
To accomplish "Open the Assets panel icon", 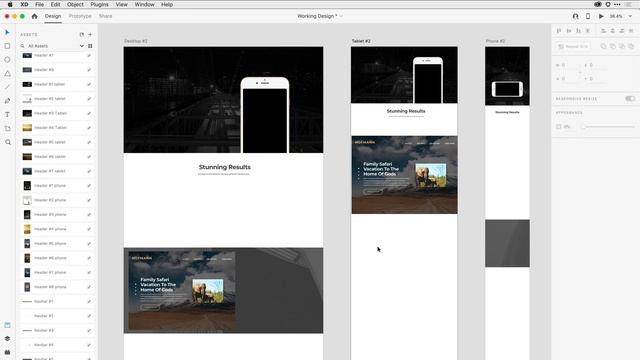I will click(x=7, y=325).
